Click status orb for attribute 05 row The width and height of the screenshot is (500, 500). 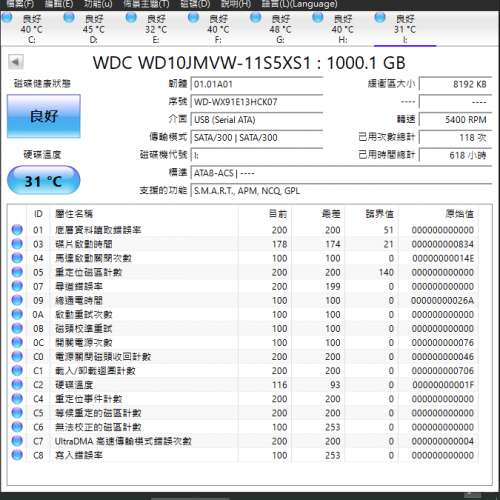[17, 272]
